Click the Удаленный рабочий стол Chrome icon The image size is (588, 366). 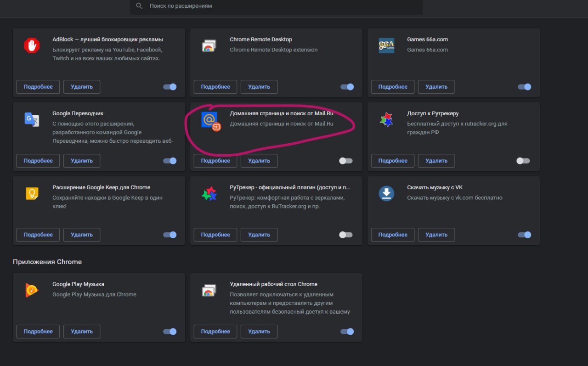pyautogui.click(x=209, y=290)
